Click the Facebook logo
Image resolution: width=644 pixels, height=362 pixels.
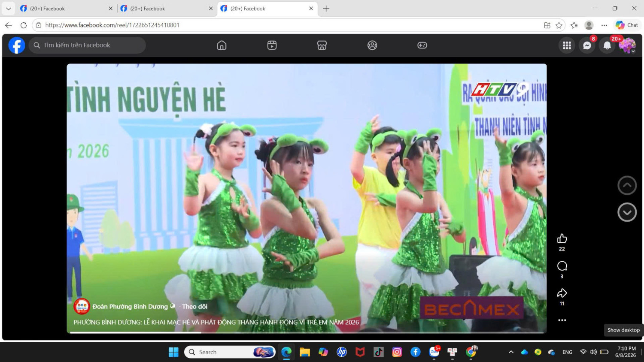17,45
